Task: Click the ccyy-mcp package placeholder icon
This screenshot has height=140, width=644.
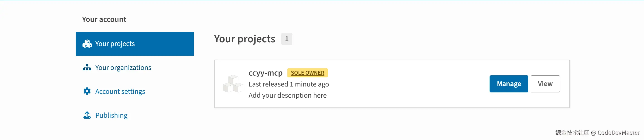Action: pos(233,84)
